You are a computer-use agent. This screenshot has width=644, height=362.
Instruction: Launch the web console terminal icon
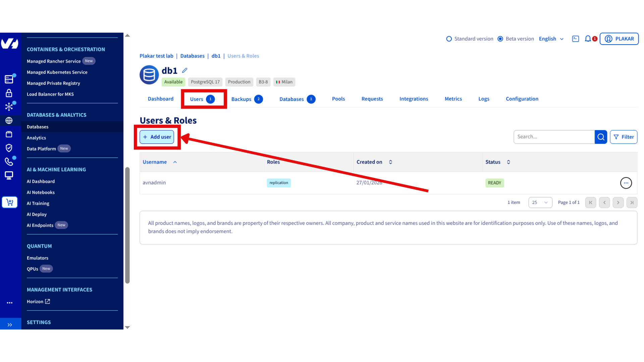tap(575, 39)
